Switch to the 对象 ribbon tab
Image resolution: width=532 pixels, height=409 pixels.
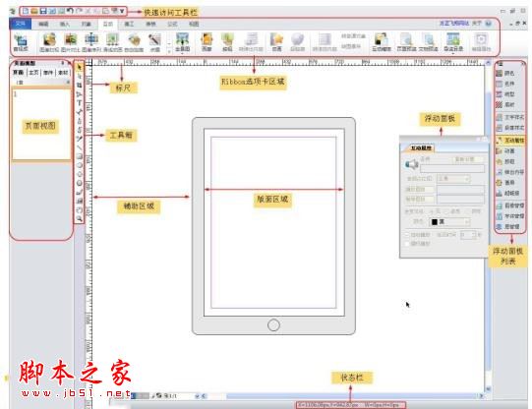(87, 24)
